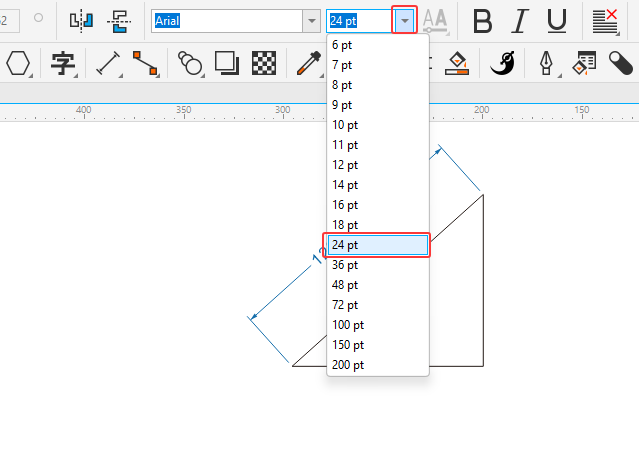Select the Dimension line tool
The width and height of the screenshot is (639, 451).
[108, 63]
